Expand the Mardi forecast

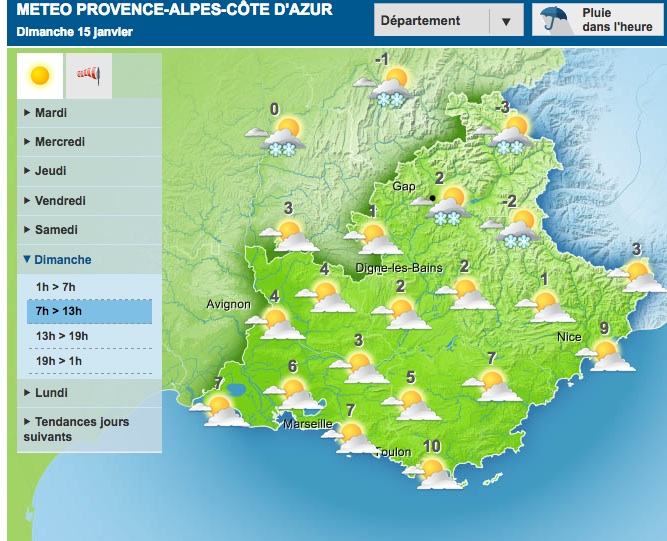click(89, 113)
